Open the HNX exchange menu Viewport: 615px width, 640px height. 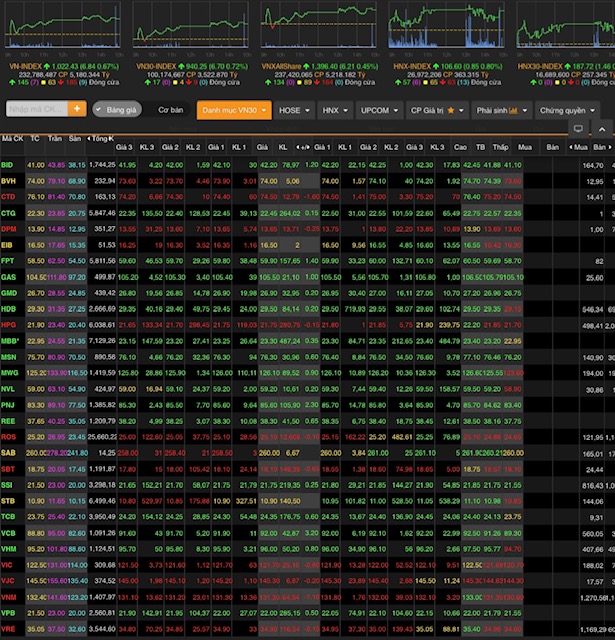tap(334, 109)
